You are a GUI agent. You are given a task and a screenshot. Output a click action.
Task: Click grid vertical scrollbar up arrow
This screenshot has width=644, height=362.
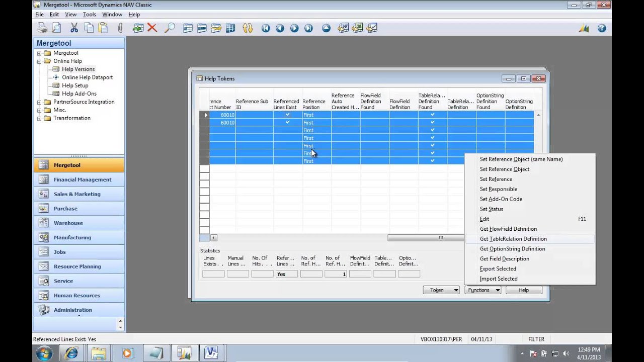pos(538,115)
